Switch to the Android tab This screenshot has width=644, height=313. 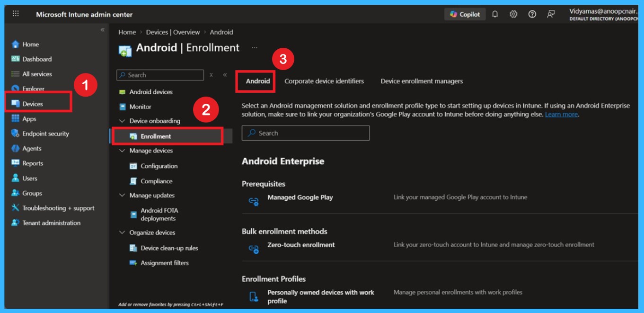[x=258, y=81]
